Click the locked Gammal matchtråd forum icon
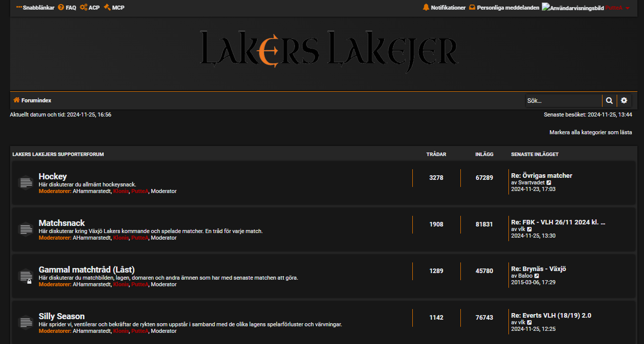This screenshot has width=644, height=344. point(25,276)
